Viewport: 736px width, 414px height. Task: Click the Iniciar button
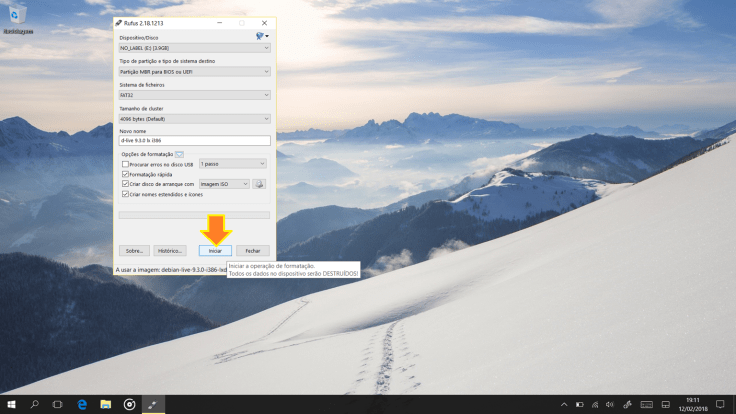[215, 250]
